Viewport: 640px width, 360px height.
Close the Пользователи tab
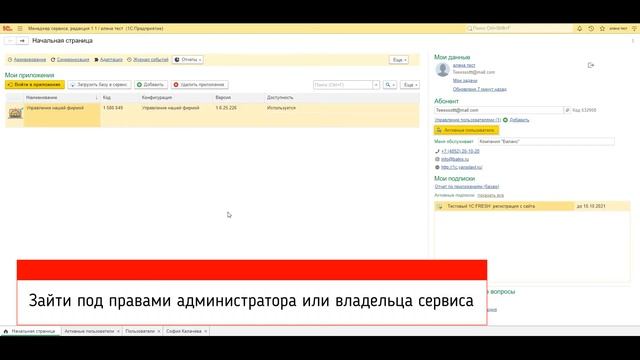point(159,331)
